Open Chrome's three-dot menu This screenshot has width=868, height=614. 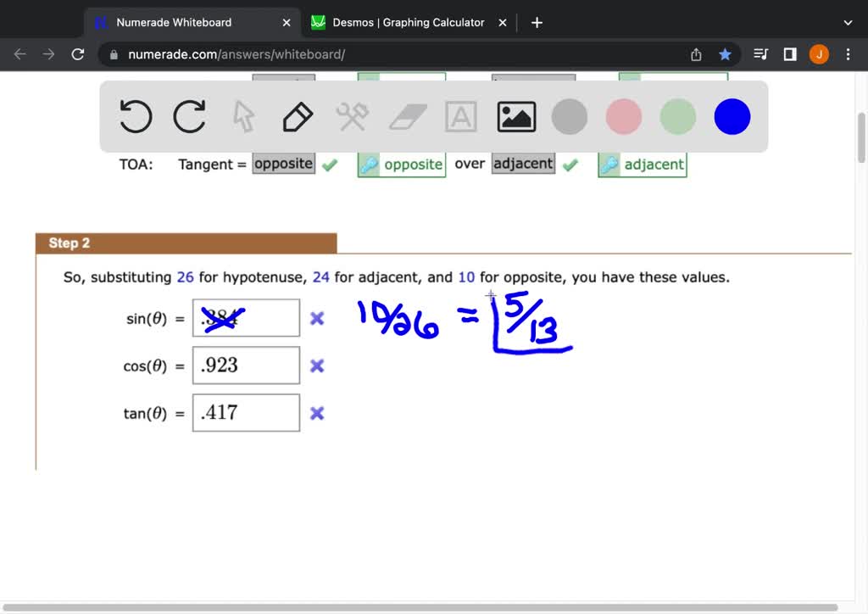click(848, 53)
